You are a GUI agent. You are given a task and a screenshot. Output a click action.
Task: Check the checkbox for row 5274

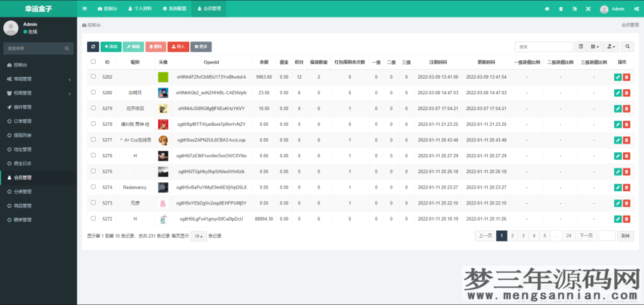point(93,187)
